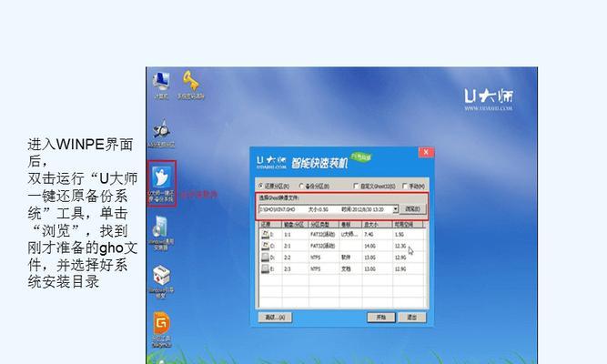Click the 高级 advanced button

[x=275, y=318]
